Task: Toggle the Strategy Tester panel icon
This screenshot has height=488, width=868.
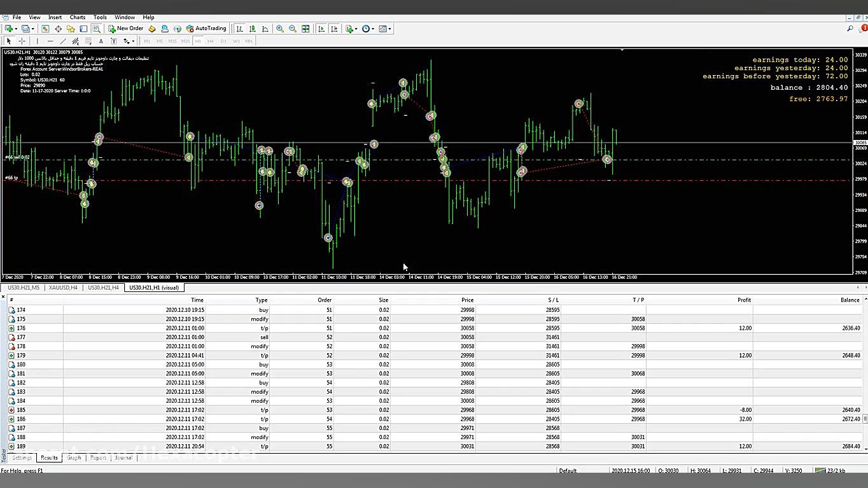Action: (x=96, y=29)
